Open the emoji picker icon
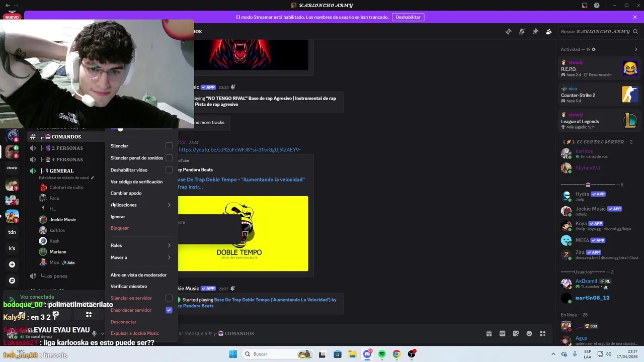Viewport: 644px width, 362px height. click(529, 333)
